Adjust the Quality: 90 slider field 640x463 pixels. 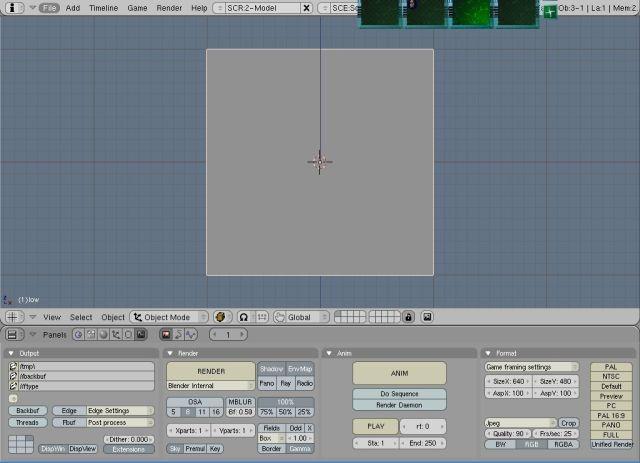click(x=508, y=434)
